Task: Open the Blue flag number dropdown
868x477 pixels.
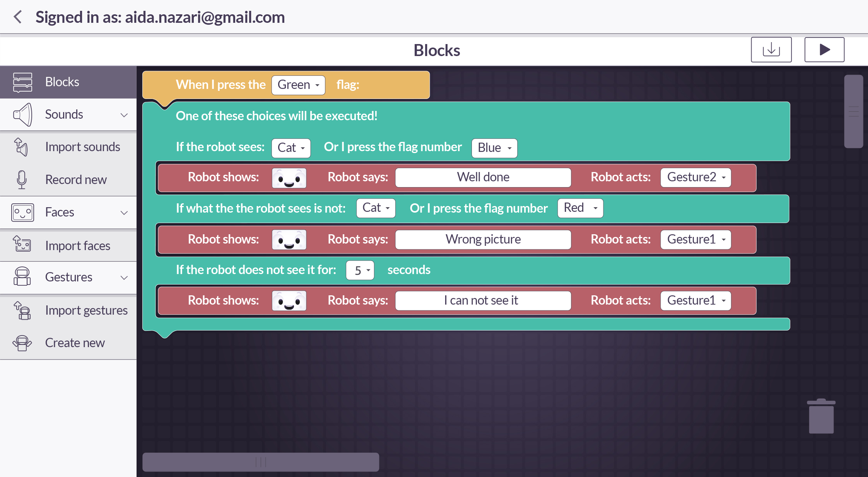Action: coord(494,148)
